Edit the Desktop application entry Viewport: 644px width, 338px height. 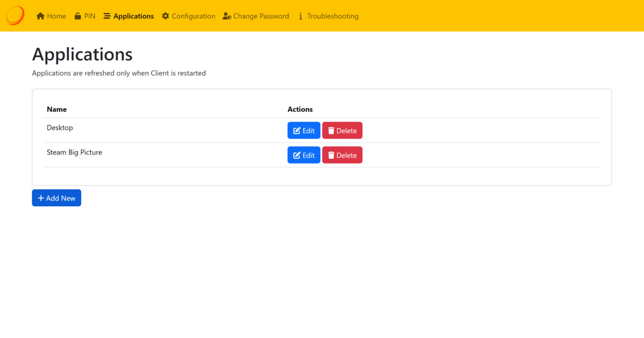(304, 130)
